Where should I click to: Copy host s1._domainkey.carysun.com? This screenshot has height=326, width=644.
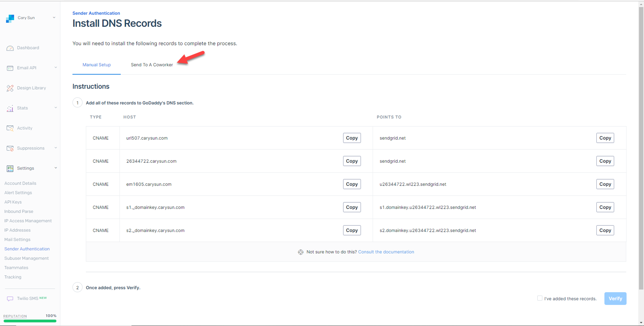(x=352, y=207)
